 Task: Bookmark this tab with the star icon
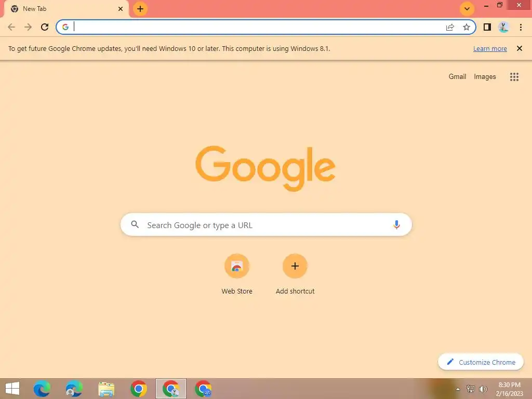coord(467,27)
